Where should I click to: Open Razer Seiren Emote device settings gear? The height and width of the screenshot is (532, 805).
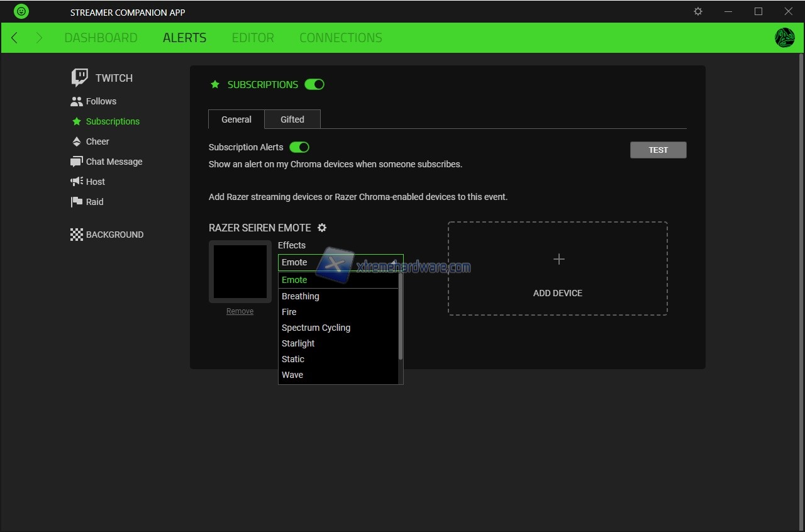[322, 228]
